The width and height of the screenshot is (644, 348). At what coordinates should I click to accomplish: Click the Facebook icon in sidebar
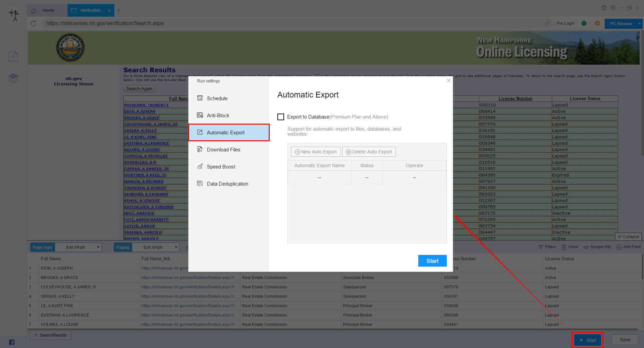[12, 342]
